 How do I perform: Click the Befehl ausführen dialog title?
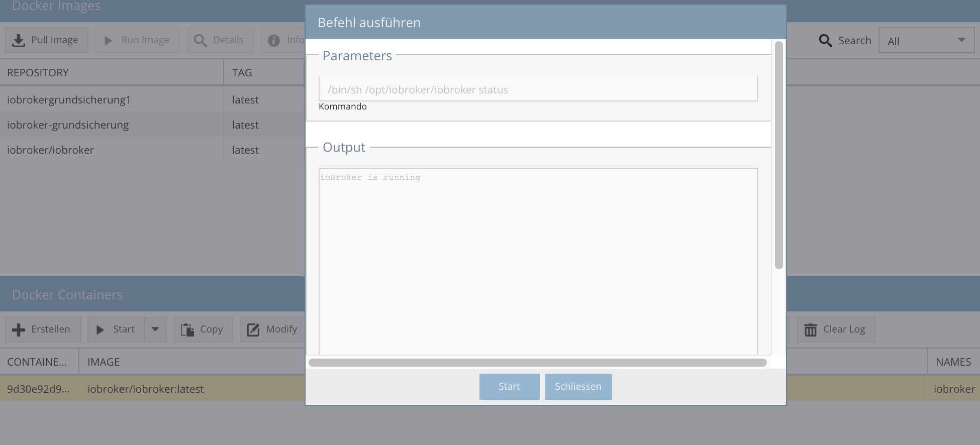tap(369, 23)
